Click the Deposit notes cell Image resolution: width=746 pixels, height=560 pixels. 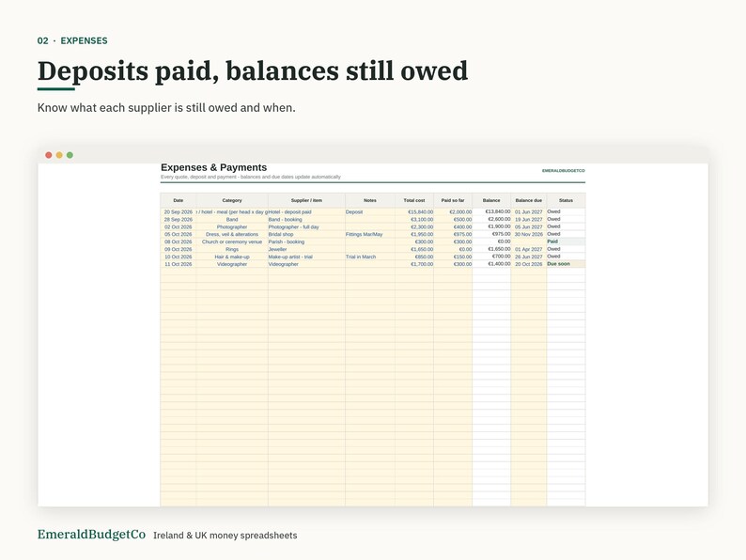click(369, 211)
